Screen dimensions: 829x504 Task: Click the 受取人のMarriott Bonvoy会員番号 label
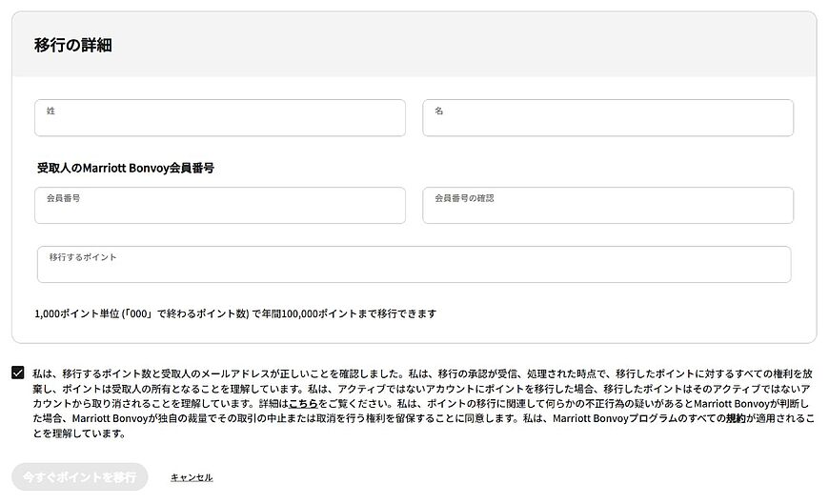(125, 169)
